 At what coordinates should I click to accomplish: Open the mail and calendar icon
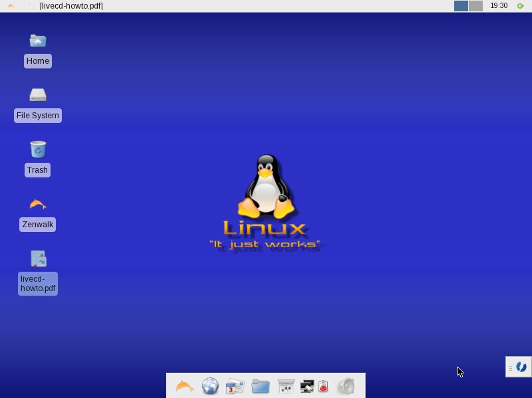coord(235,386)
